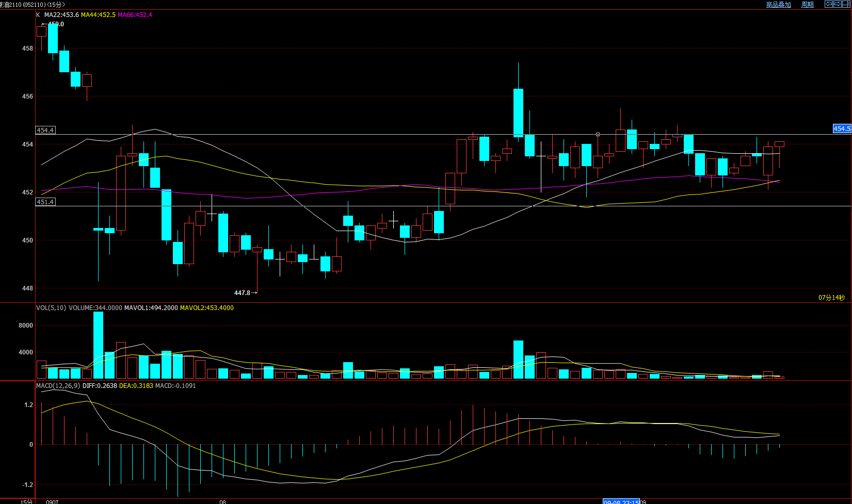Select the DEA:0.3183 value
852x504 pixels.
click(136, 386)
